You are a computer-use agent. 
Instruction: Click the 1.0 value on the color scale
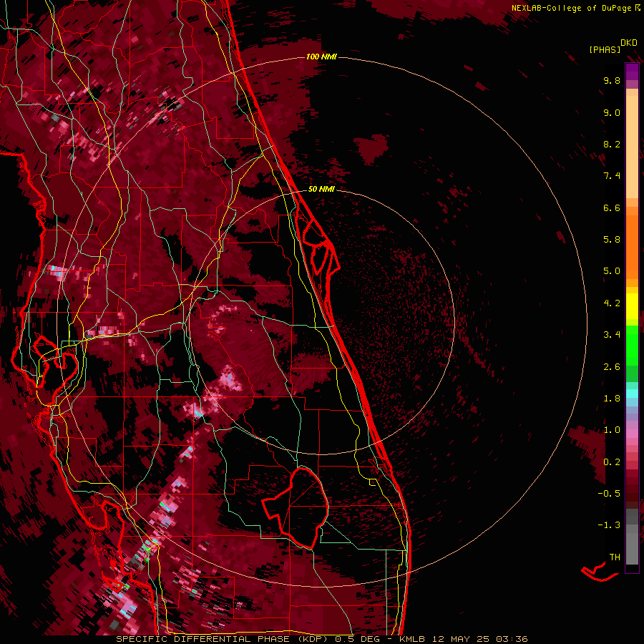pyautogui.click(x=612, y=430)
